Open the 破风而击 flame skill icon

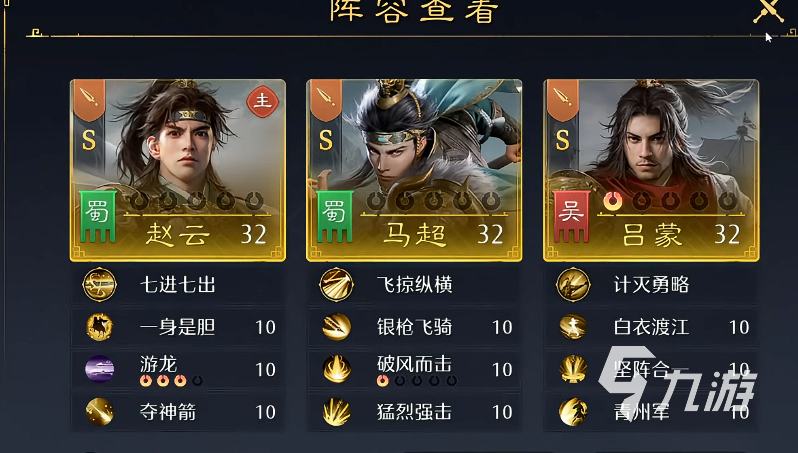[x=336, y=369]
